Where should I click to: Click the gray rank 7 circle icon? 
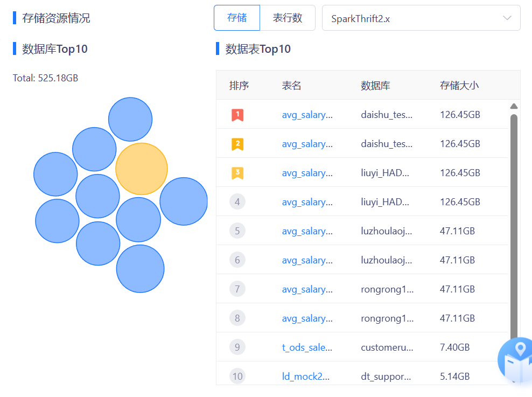237,289
